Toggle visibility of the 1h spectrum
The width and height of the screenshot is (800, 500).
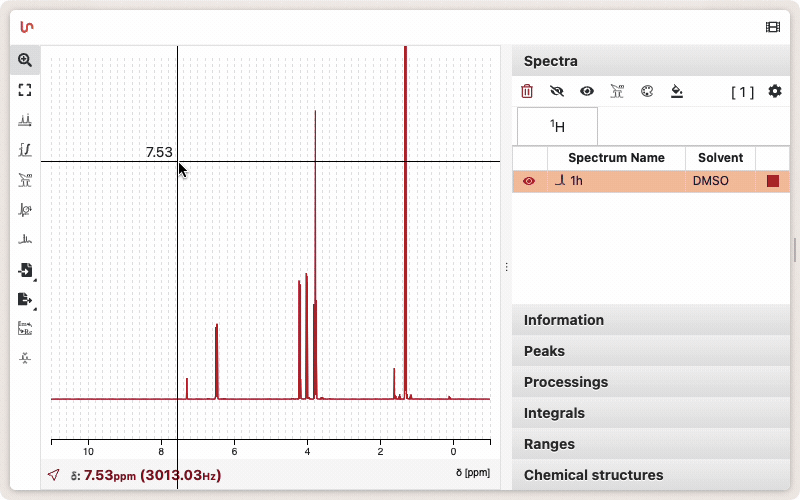(x=529, y=181)
